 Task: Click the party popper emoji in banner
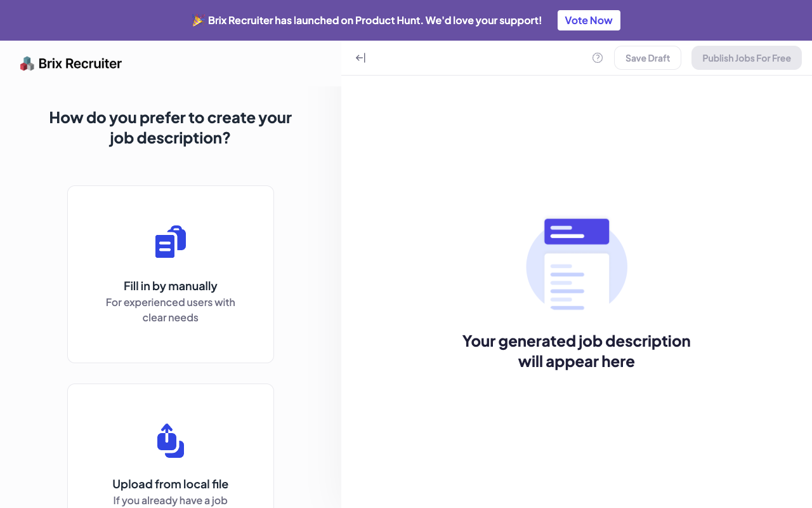[198, 20]
